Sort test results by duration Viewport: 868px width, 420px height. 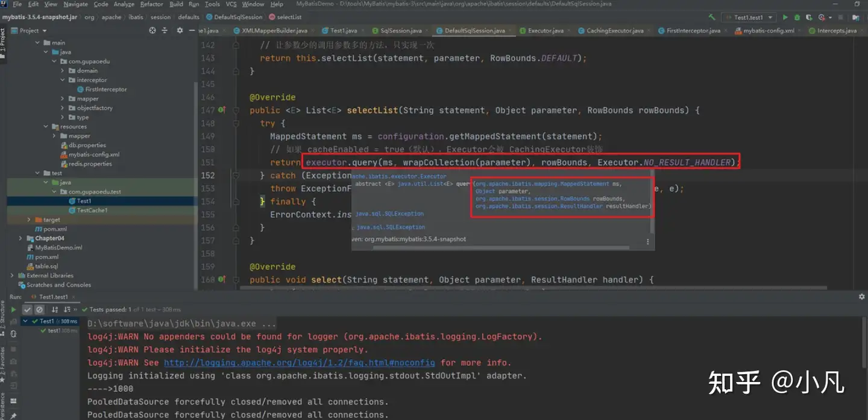click(67, 310)
